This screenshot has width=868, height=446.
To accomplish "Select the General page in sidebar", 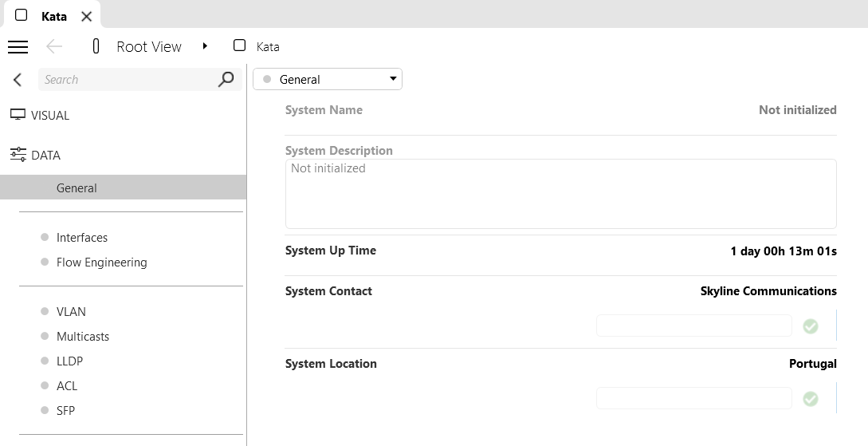I will (x=123, y=187).
